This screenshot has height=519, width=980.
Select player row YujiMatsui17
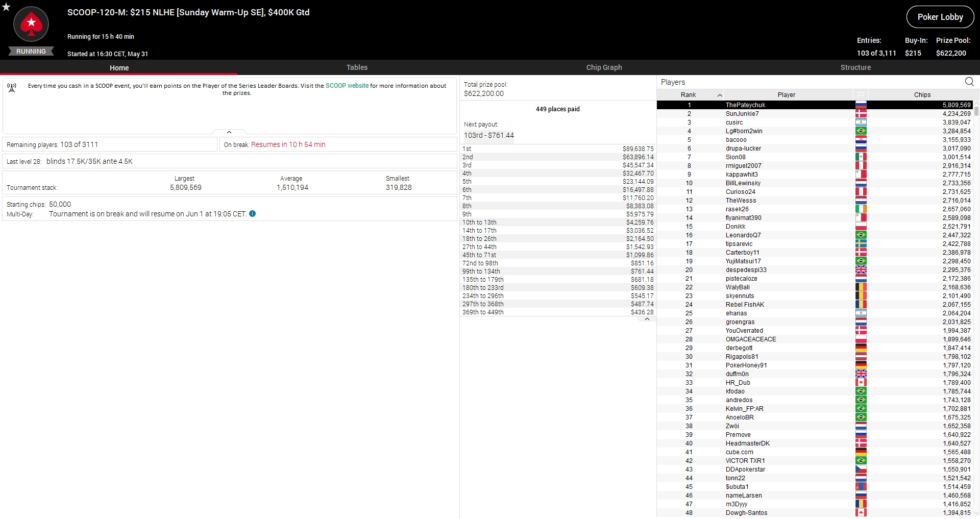[815, 261]
